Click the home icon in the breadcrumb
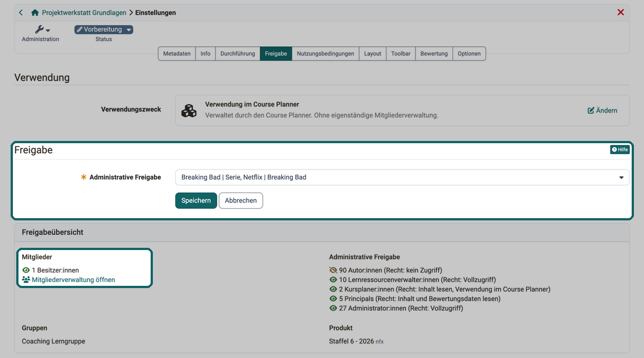Screen dimensions: 644x358 (35, 13)
